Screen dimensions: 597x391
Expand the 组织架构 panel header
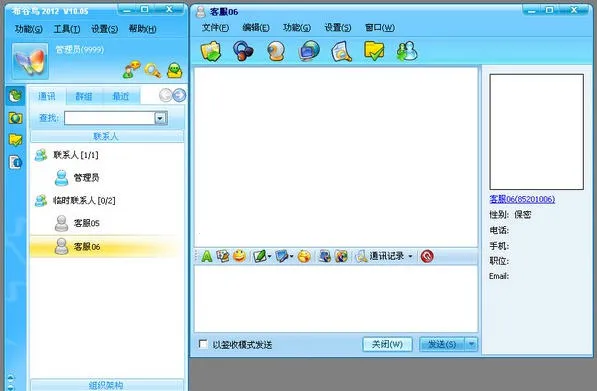tap(107, 385)
